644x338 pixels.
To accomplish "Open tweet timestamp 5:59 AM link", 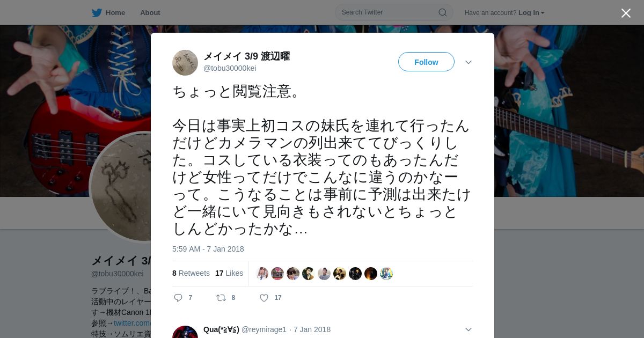I will [x=208, y=249].
